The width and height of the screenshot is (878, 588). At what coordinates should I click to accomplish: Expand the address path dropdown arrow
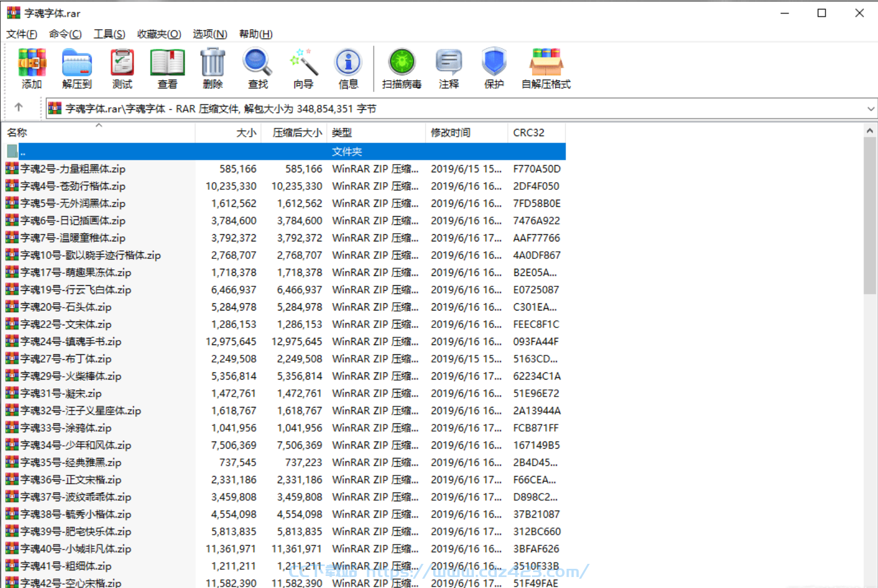click(x=870, y=109)
